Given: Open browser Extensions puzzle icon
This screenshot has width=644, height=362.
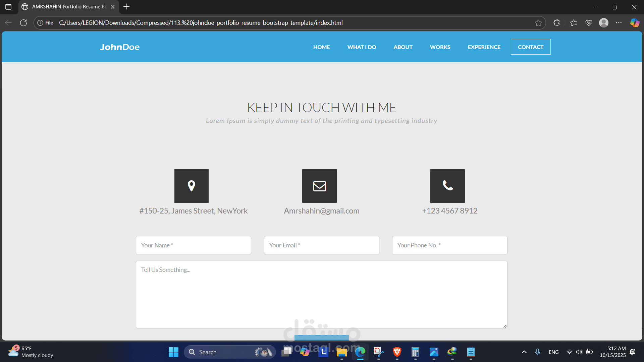Looking at the screenshot, I should (x=556, y=23).
